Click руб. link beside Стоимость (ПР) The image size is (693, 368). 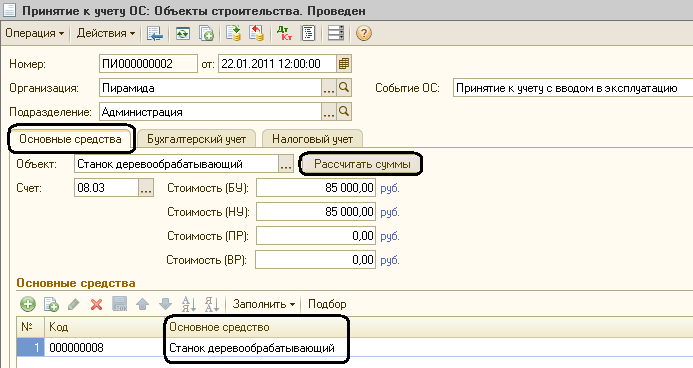coord(390,236)
